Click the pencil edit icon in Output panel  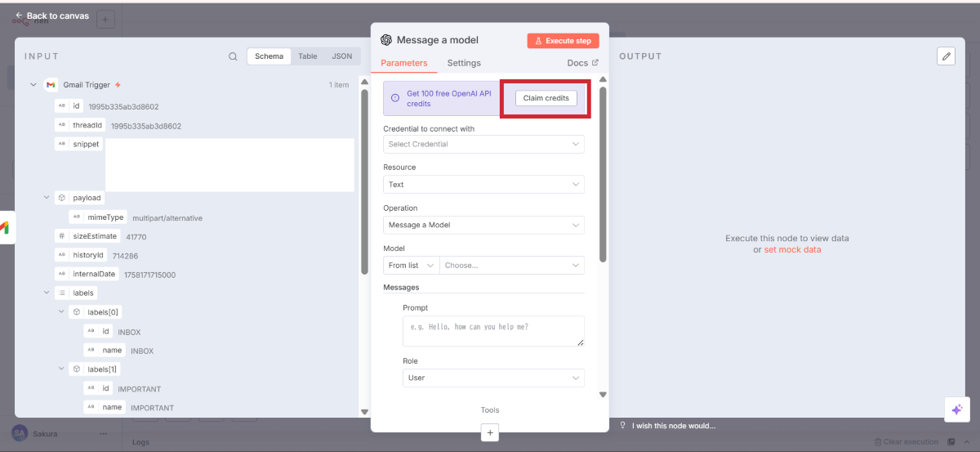click(x=946, y=56)
